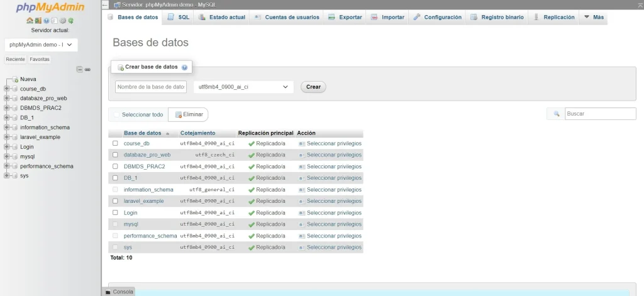Open the Importar tab

pyautogui.click(x=387, y=17)
